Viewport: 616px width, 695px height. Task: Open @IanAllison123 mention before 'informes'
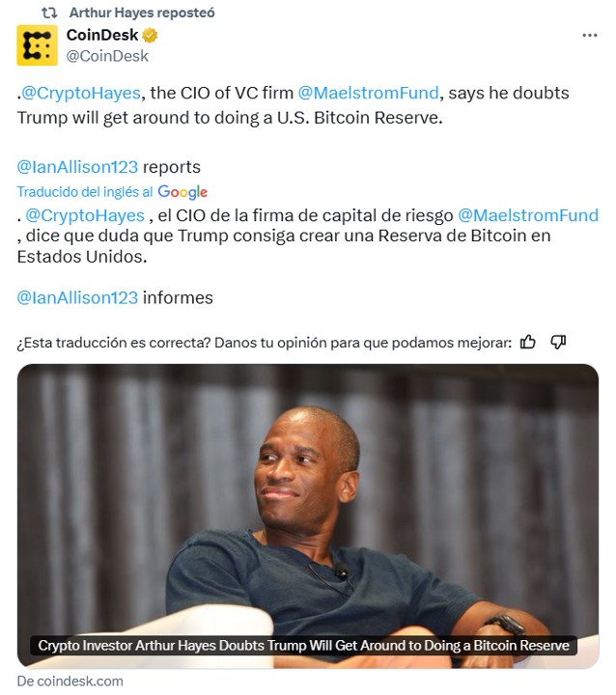point(77,298)
